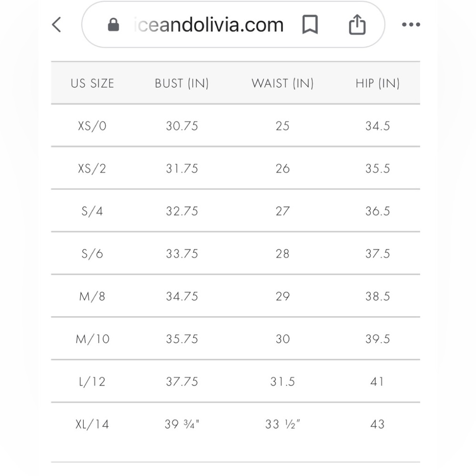Click the S/4 size label
This screenshot has width=476, height=476.
tap(92, 211)
